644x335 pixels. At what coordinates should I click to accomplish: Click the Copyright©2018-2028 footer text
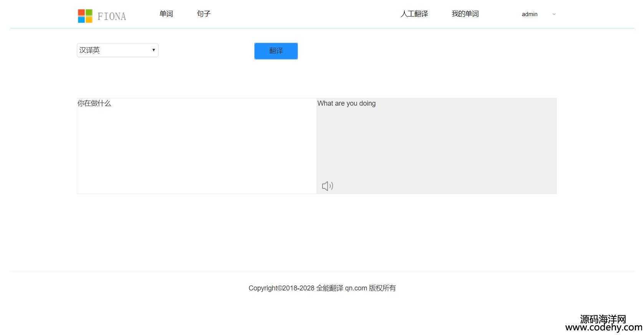pyautogui.click(x=281, y=288)
